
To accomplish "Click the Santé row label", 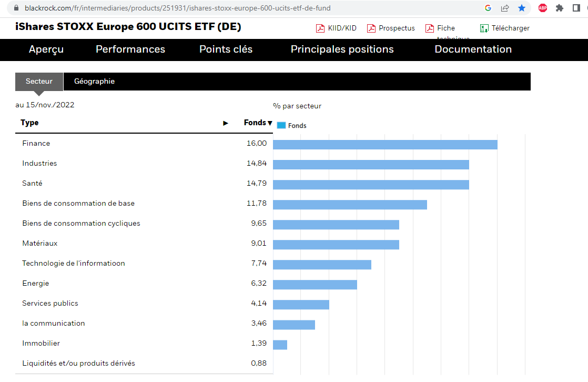I will 32,183.
